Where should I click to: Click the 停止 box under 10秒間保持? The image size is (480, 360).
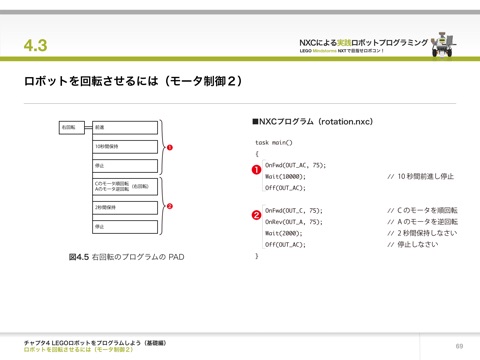(x=125, y=166)
